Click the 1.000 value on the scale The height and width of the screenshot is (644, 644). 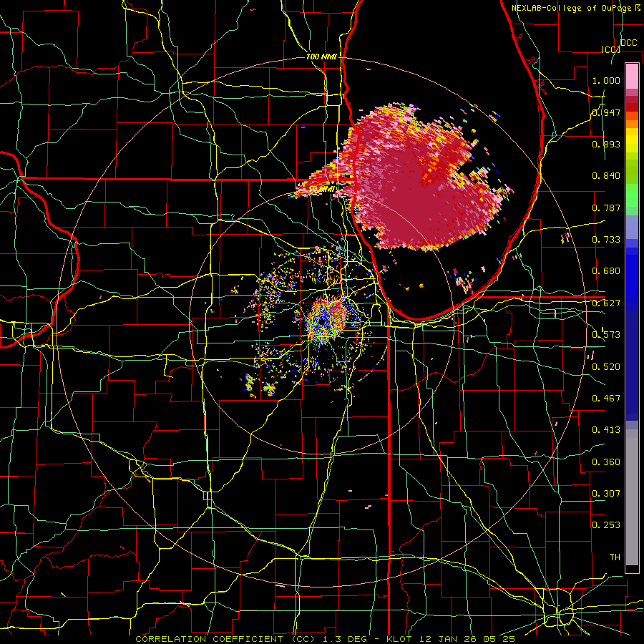point(606,80)
